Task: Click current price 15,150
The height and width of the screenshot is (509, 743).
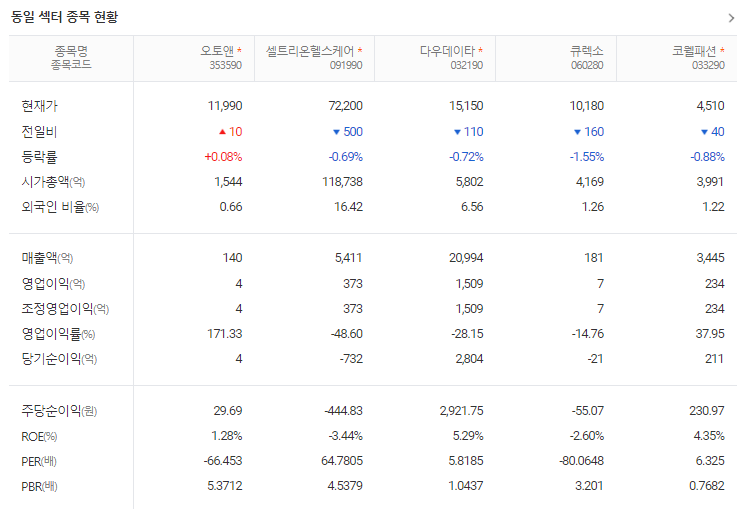Action: [466, 106]
